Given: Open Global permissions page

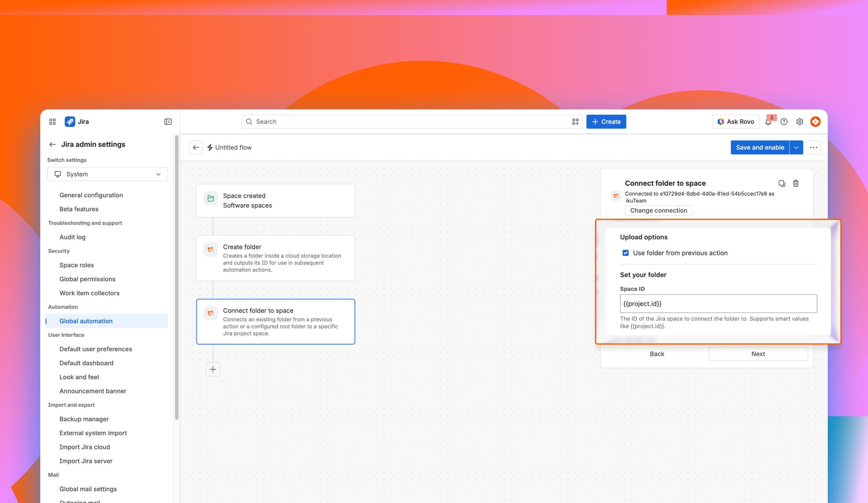Looking at the screenshot, I should point(87,279).
